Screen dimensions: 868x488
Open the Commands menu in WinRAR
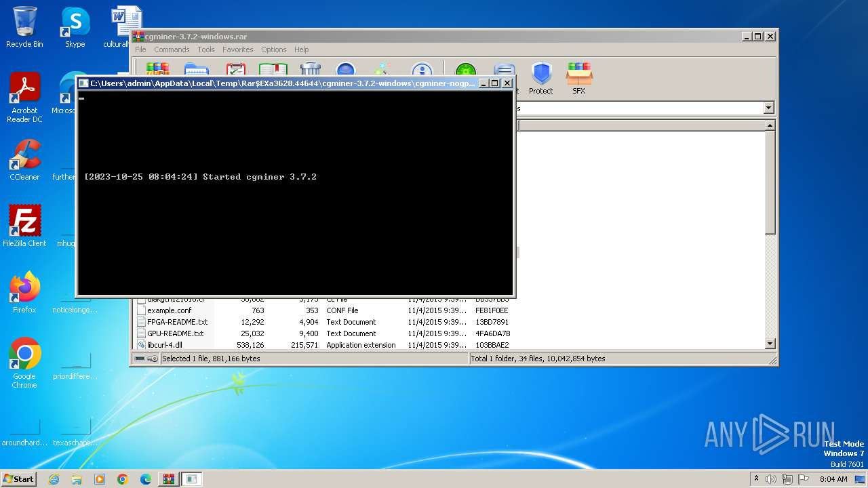click(172, 49)
